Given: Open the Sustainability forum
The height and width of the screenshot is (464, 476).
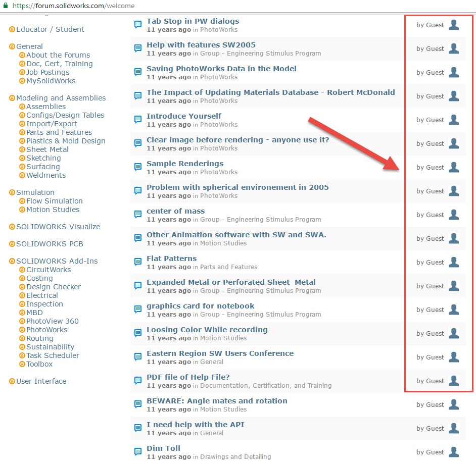Looking at the screenshot, I should click(x=50, y=347).
